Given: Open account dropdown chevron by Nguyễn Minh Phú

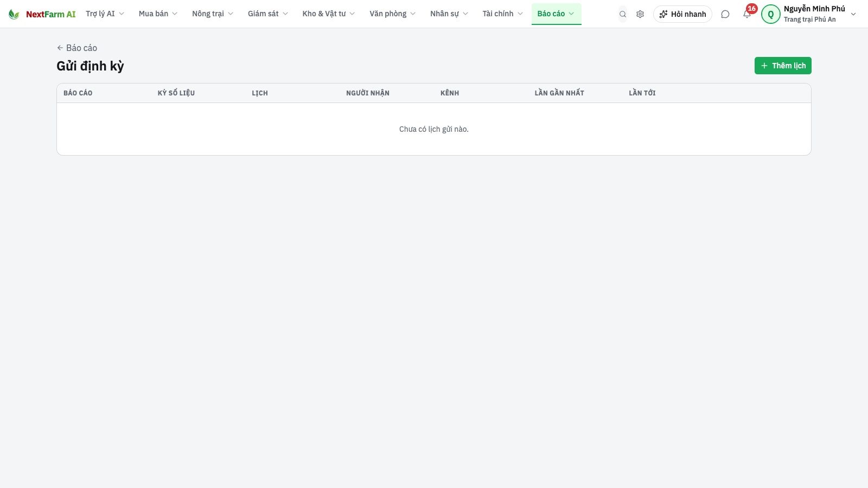Looking at the screenshot, I should tap(853, 14).
